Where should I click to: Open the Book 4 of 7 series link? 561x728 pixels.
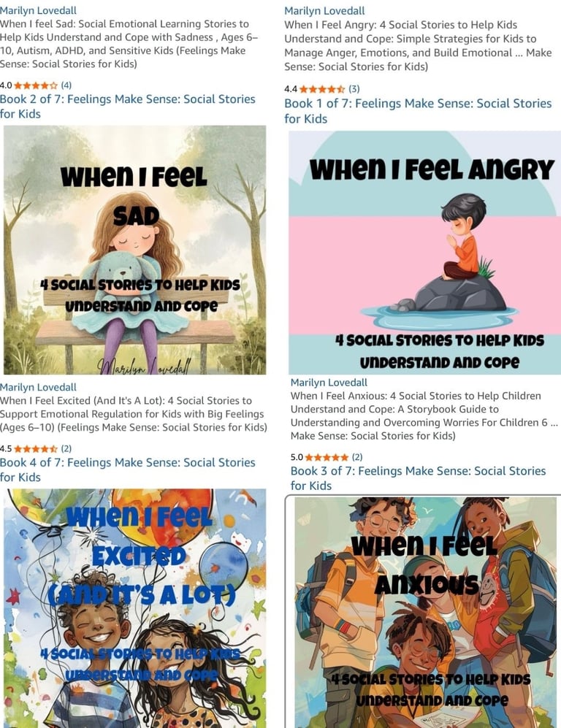tap(128, 470)
